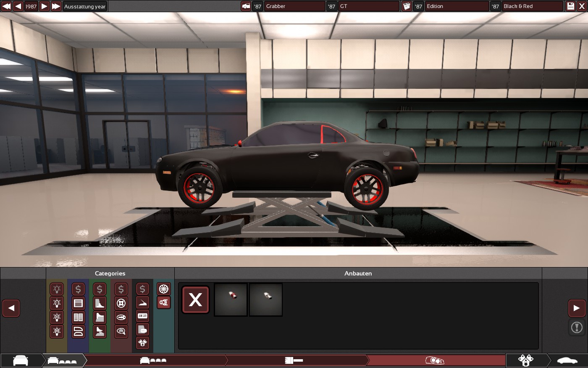The image size is (588, 368).
Task: Pick the top lightbulb headlight category
Action: (57, 289)
